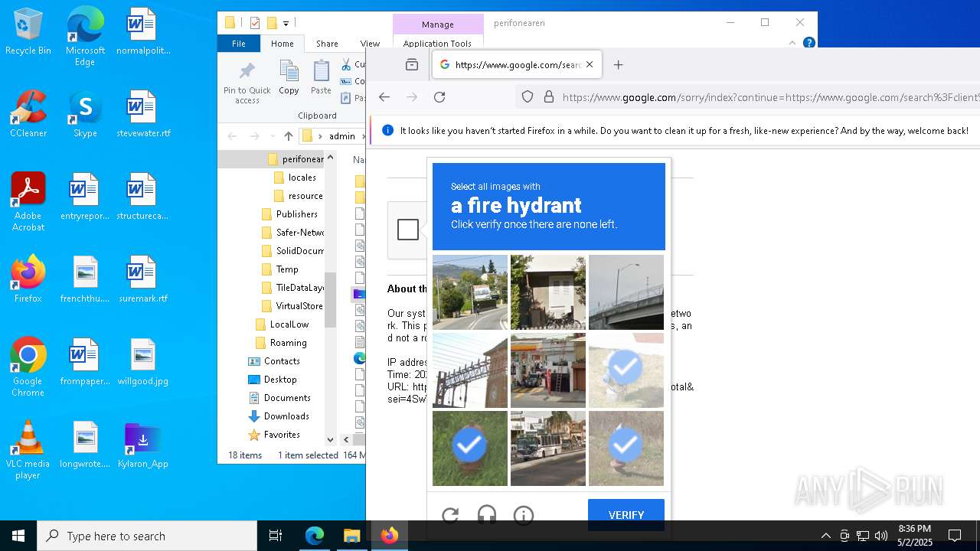
Task: Click Pin to Quick access in Explorer
Action: click(x=247, y=83)
